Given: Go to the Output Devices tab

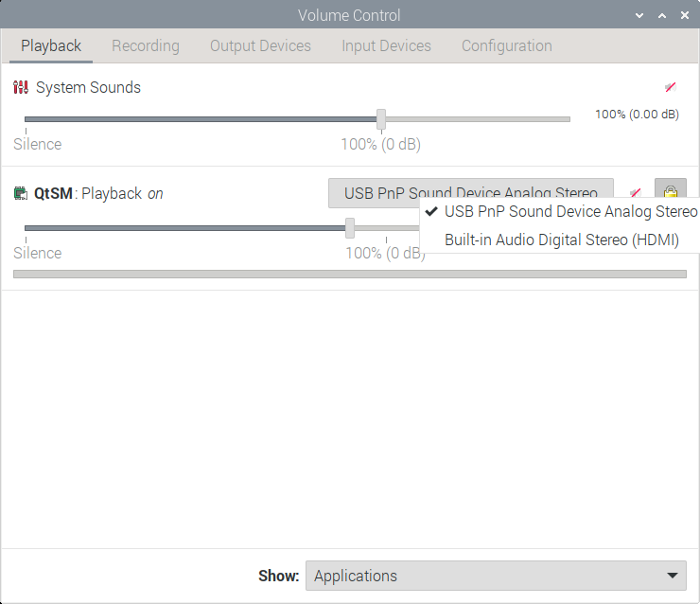Looking at the screenshot, I should (x=260, y=45).
